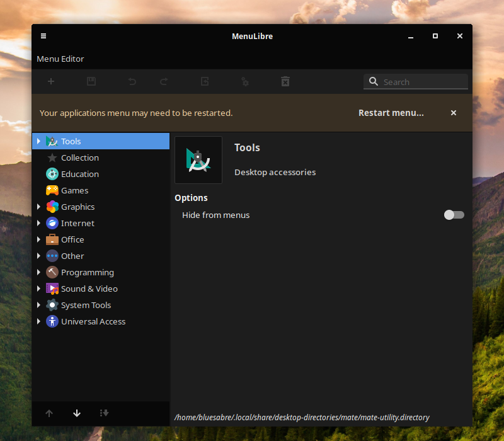Select the Universal Access category
The height and width of the screenshot is (441, 504).
[x=93, y=321]
